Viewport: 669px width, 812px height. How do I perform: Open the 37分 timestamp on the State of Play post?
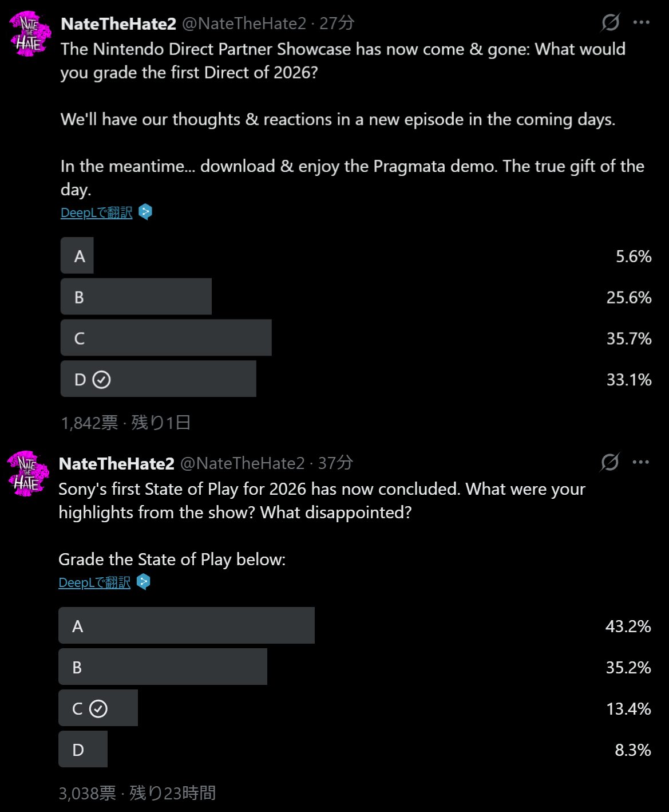[x=335, y=463]
